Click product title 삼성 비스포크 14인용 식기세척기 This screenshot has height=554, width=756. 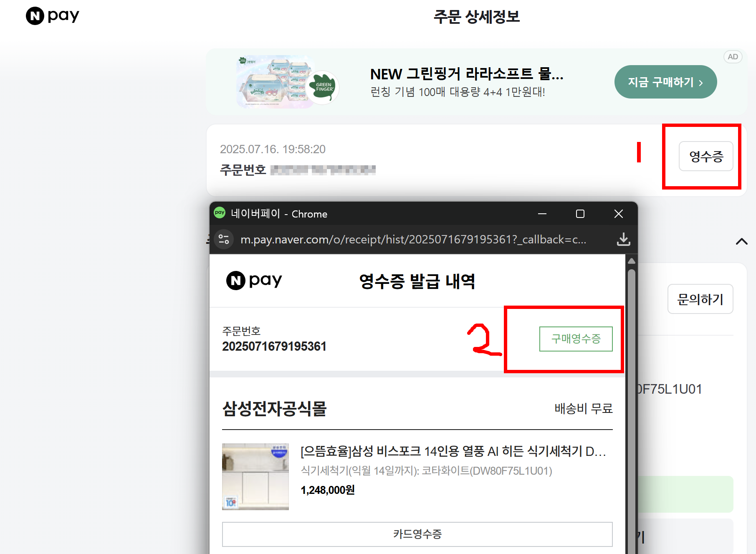453,451
